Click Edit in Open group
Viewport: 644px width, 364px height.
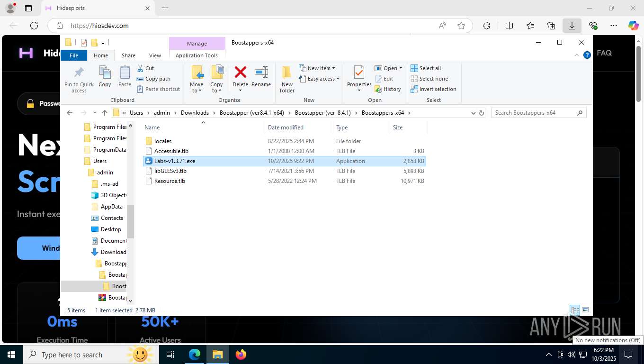tap(384, 79)
